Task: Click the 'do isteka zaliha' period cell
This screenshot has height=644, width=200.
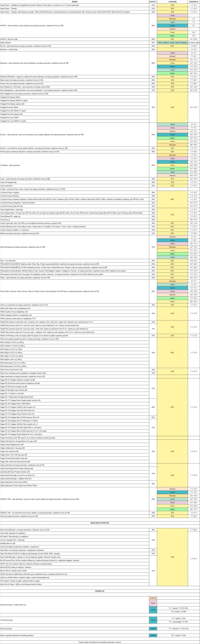Action: [194, 43]
